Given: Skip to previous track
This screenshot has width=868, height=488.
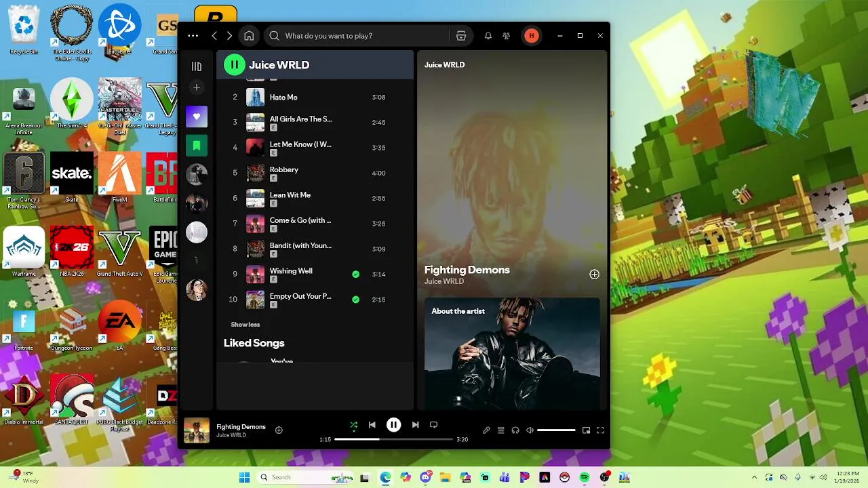Looking at the screenshot, I should (x=372, y=425).
